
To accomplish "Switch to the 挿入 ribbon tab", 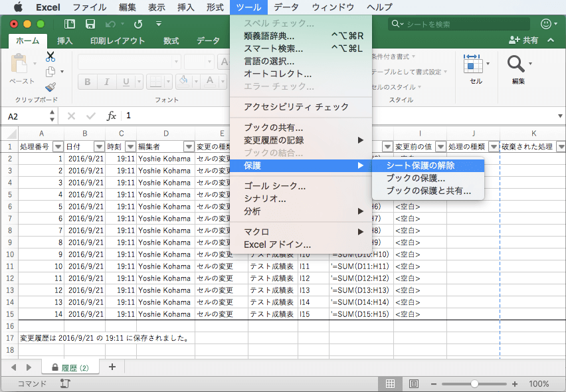I will tap(64, 41).
